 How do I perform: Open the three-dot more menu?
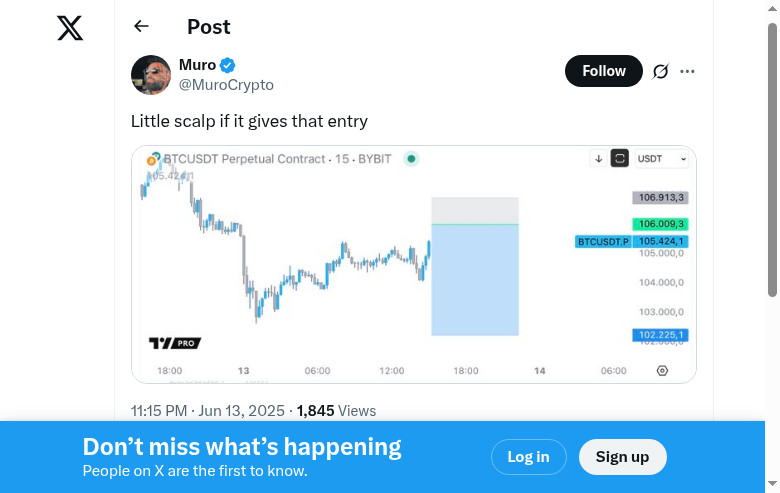point(687,71)
